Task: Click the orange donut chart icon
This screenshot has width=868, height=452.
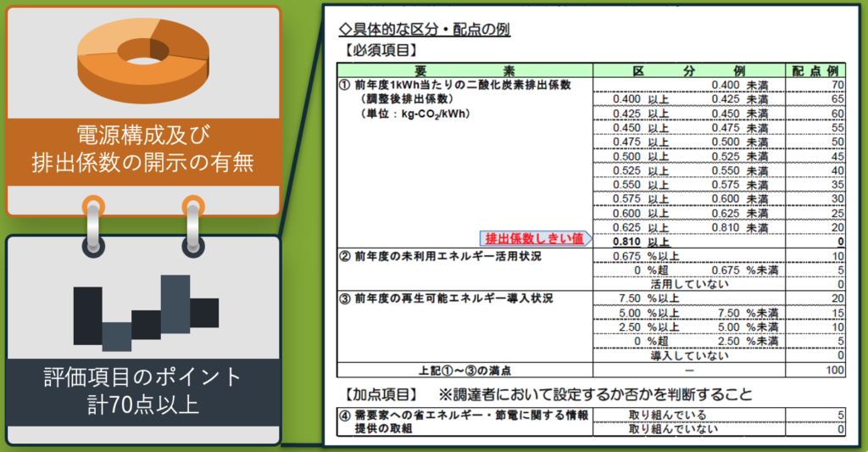Action: pos(141,58)
